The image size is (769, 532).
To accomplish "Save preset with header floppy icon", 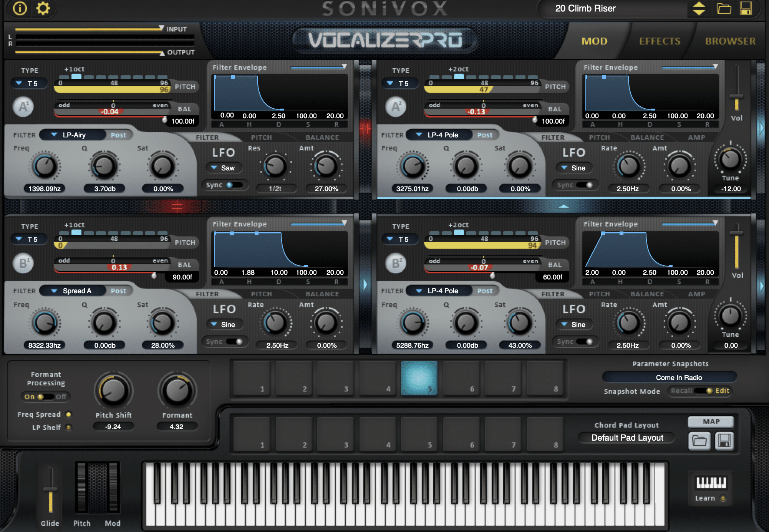I will [x=746, y=8].
